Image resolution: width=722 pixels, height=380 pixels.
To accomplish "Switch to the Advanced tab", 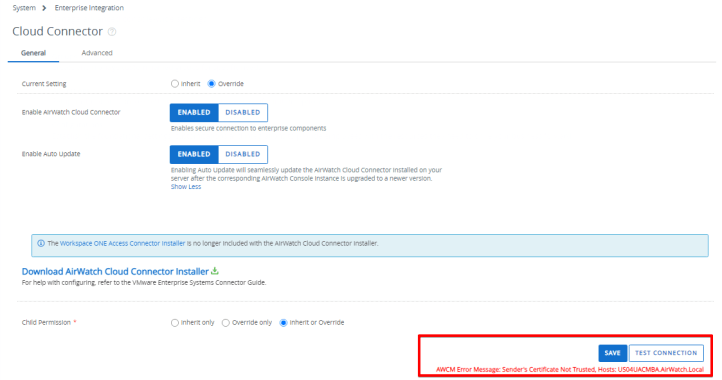I will pos(97,53).
